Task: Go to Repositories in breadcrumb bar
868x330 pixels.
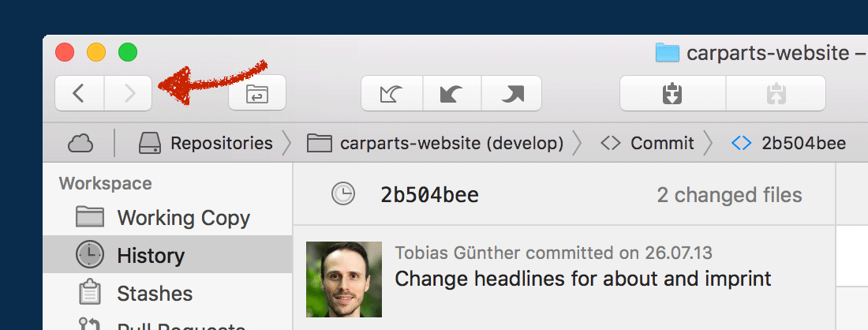Action: tap(207, 143)
